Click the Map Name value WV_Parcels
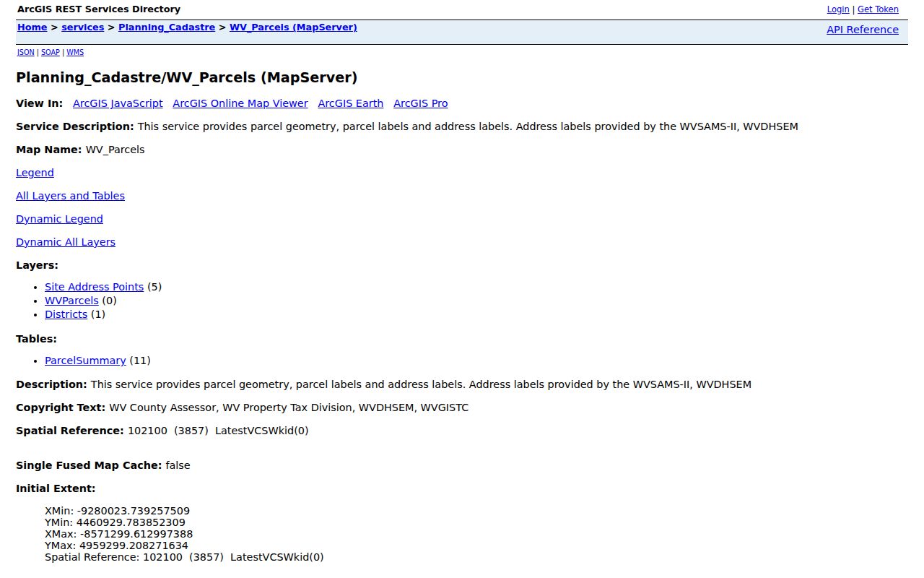This screenshot has width=924, height=578. (115, 150)
